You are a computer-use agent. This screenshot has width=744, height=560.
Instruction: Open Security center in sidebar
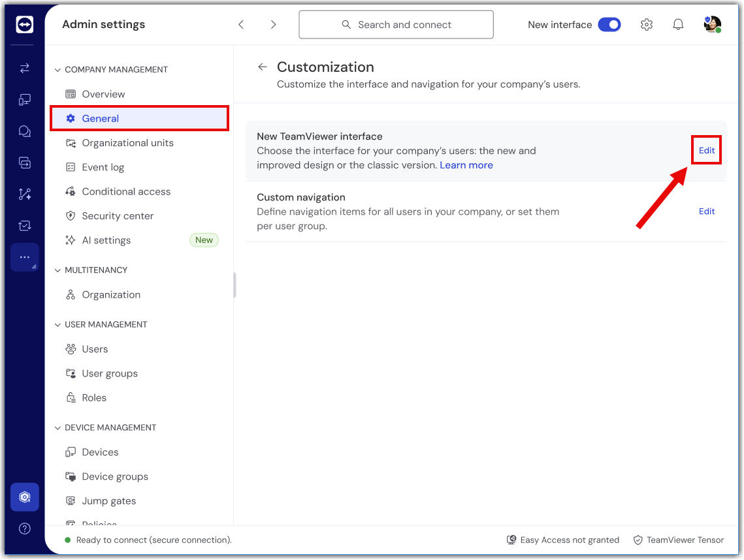pos(118,216)
